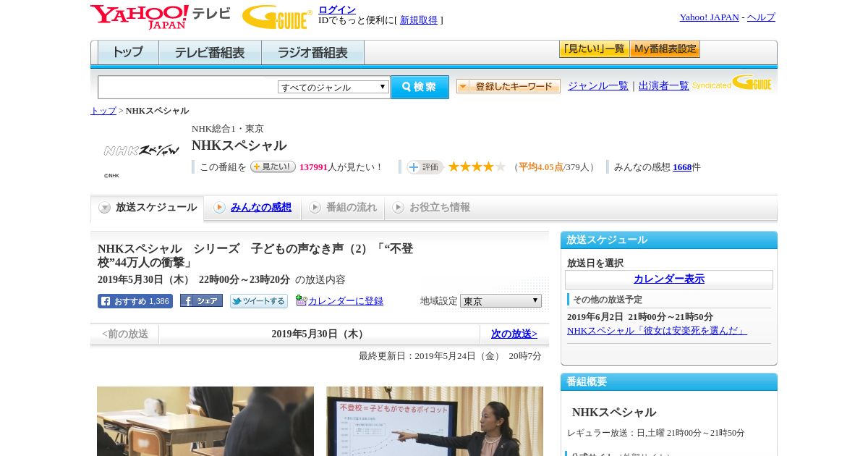The image size is (868, 456).
Task: Click the 137991 viewers count text
Action: pyautogui.click(x=313, y=167)
